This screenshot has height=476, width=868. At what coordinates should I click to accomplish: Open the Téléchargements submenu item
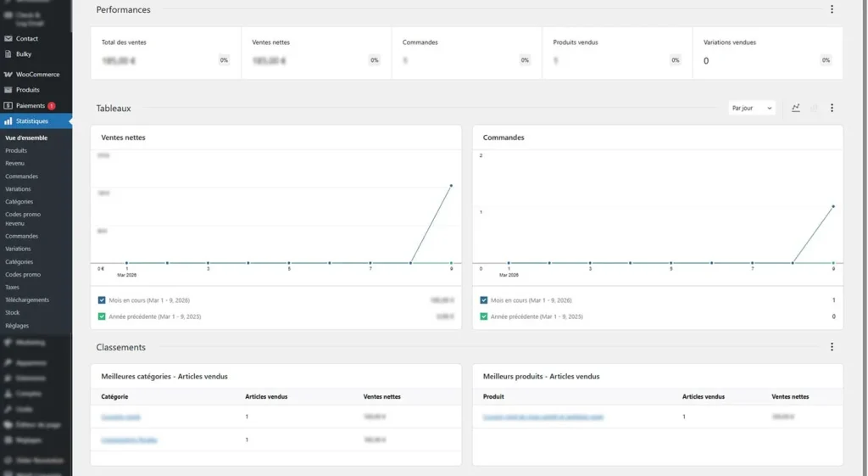coord(27,300)
